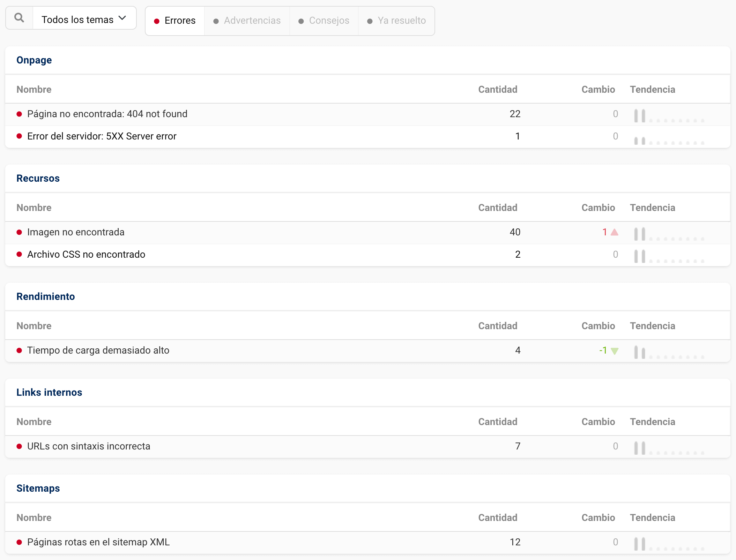
Task: Click the search magnifier icon
Action: [x=19, y=18]
